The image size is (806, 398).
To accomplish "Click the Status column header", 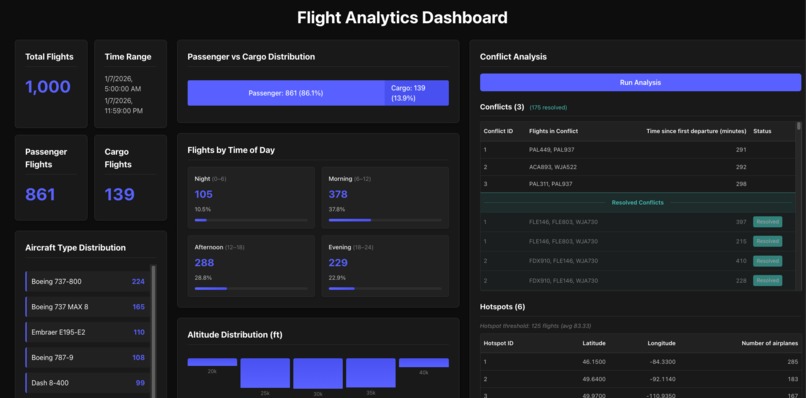I will coord(762,131).
